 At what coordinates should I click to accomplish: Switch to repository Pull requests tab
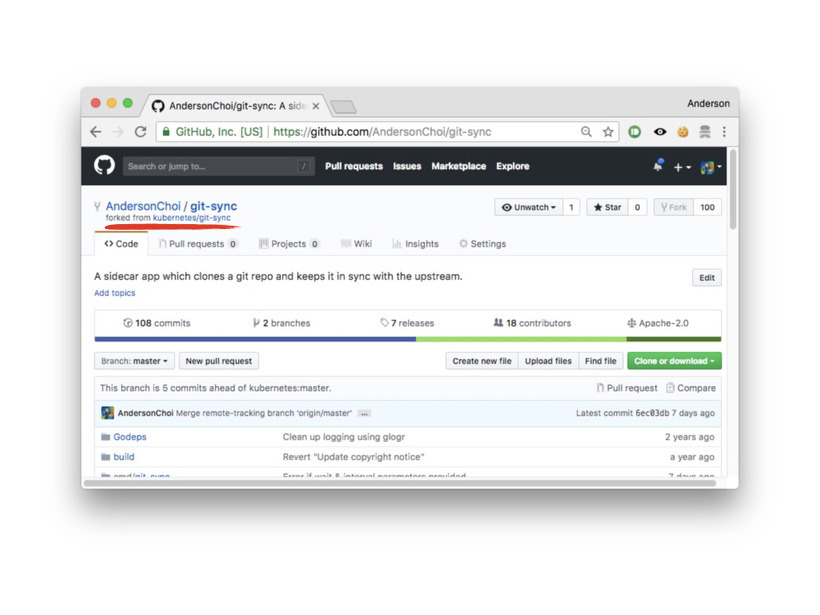coord(198,244)
